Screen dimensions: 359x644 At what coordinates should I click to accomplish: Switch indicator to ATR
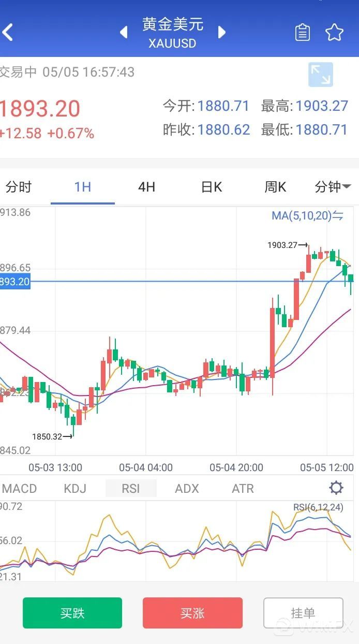pyautogui.click(x=243, y=488)
